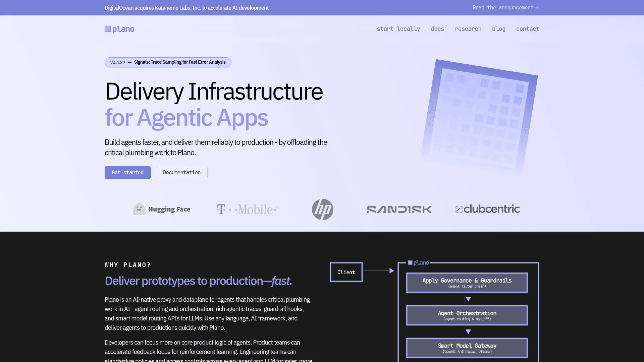Click the for Agentic Apps headline
This screenshot has height=362, width=644.
point(186,118)
